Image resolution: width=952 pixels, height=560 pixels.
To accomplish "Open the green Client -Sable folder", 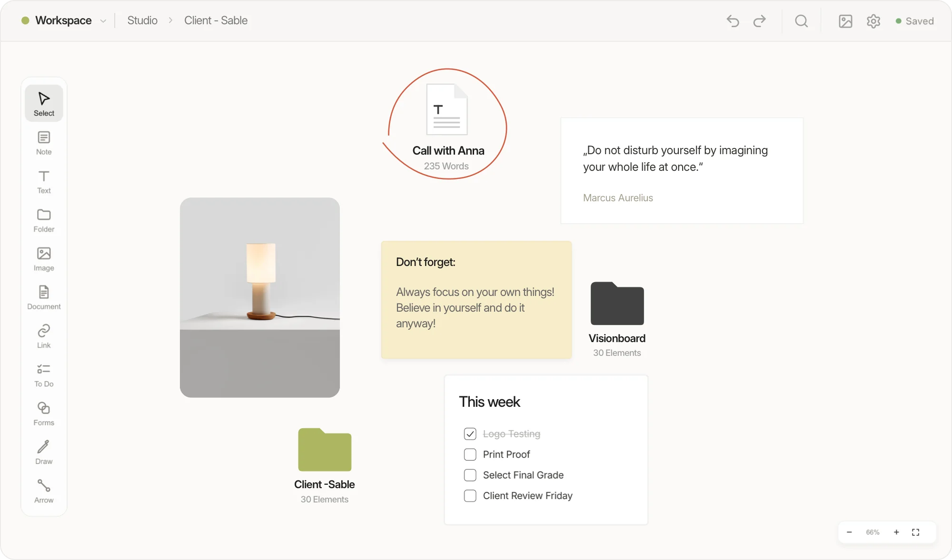I will click(x=325, y=450).
